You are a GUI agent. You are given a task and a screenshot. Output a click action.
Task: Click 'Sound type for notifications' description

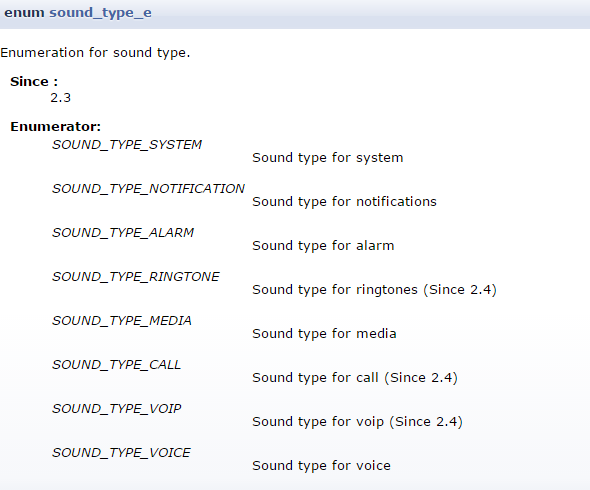[x=344, y=202]
